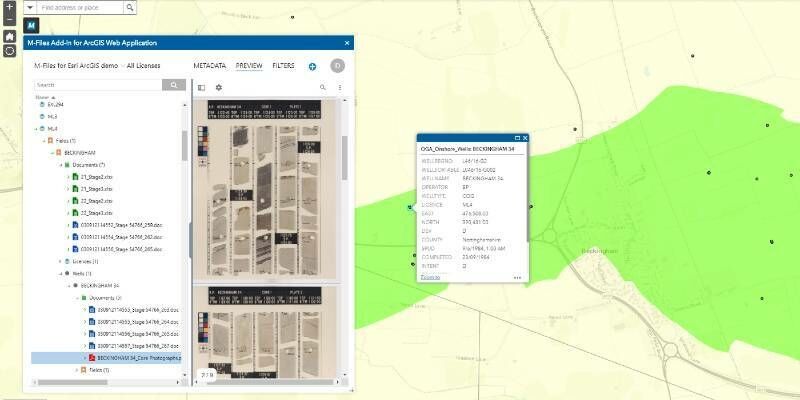The image size is (800, 400).
Task: Open the user avatar menu
Action: [x=337, y=66]
